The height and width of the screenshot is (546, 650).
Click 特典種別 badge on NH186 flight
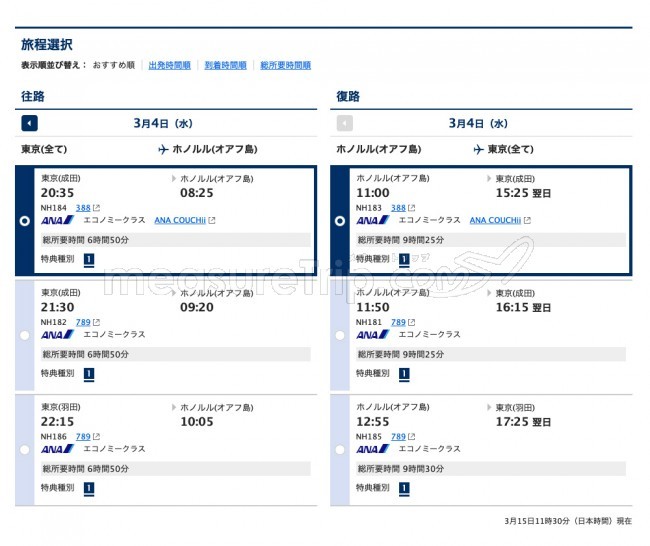pyautogui.click(x=89, y=488)
